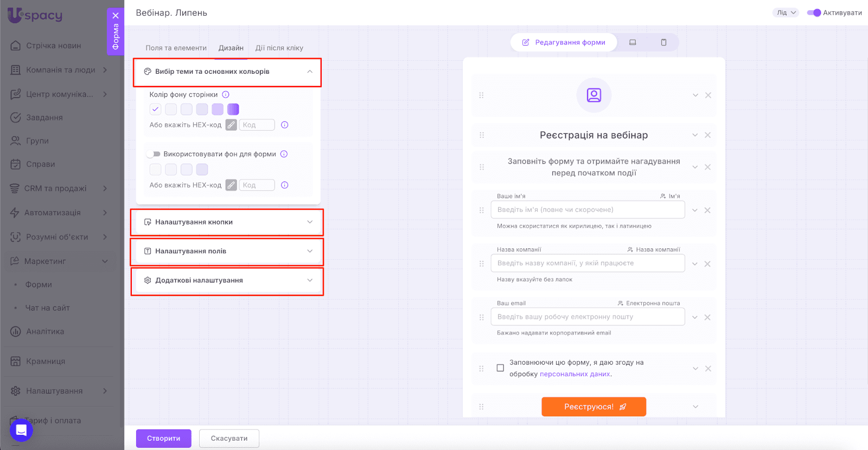The width and height of the screenshot is (868, 450).
Task: Expand Налаштування кнопки section
Action: click(227, 222)
